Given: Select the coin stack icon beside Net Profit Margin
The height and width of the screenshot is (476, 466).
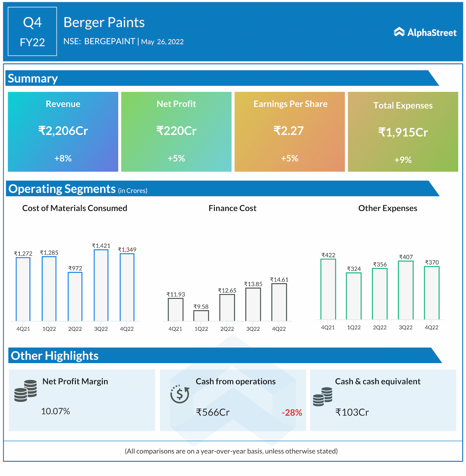Looking at the screenshot, I should pos(25,392).
